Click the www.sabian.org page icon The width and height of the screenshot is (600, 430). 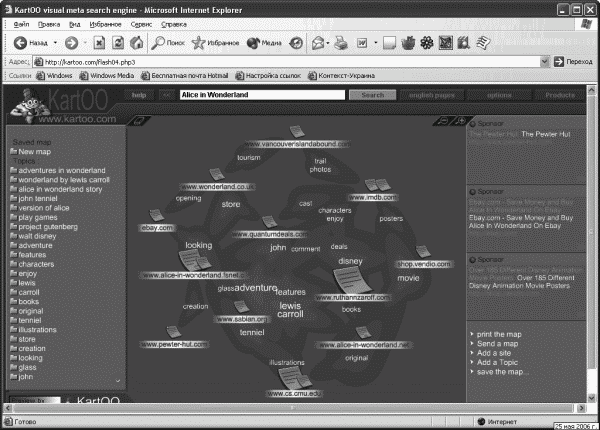241,306
